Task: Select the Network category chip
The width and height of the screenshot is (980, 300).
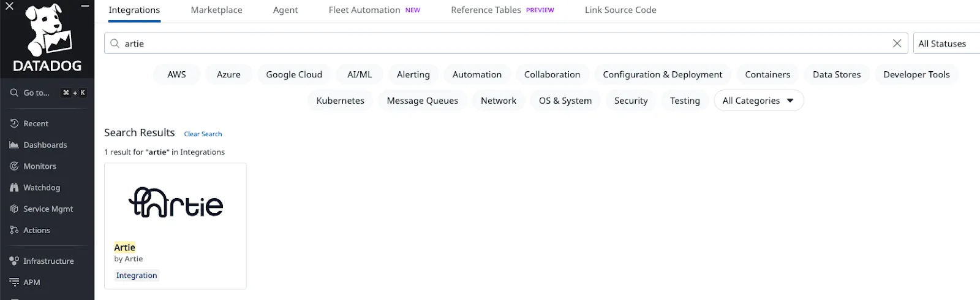Action: coord(499,101)
